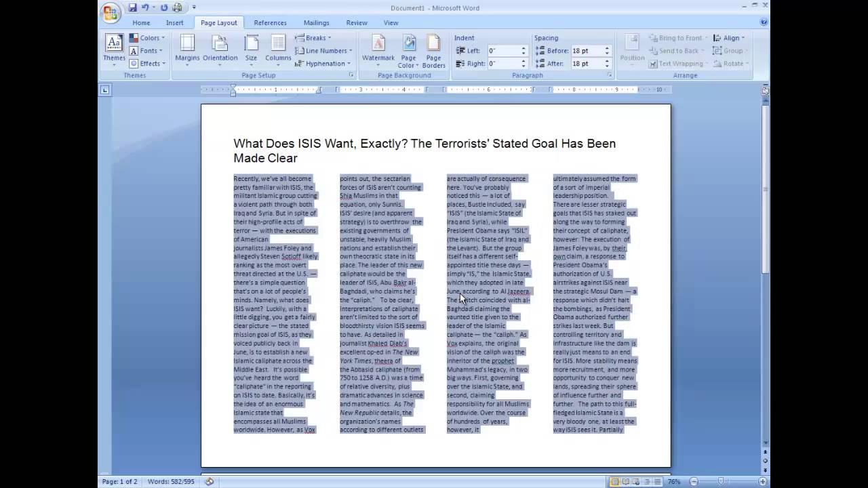
Task: Change page Orientation
Action: pyautogui.click(x=220, y=50)
